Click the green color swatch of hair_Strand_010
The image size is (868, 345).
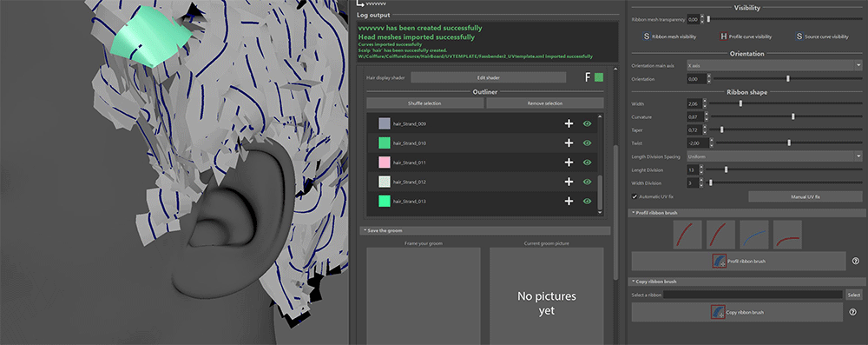[385, 143]
